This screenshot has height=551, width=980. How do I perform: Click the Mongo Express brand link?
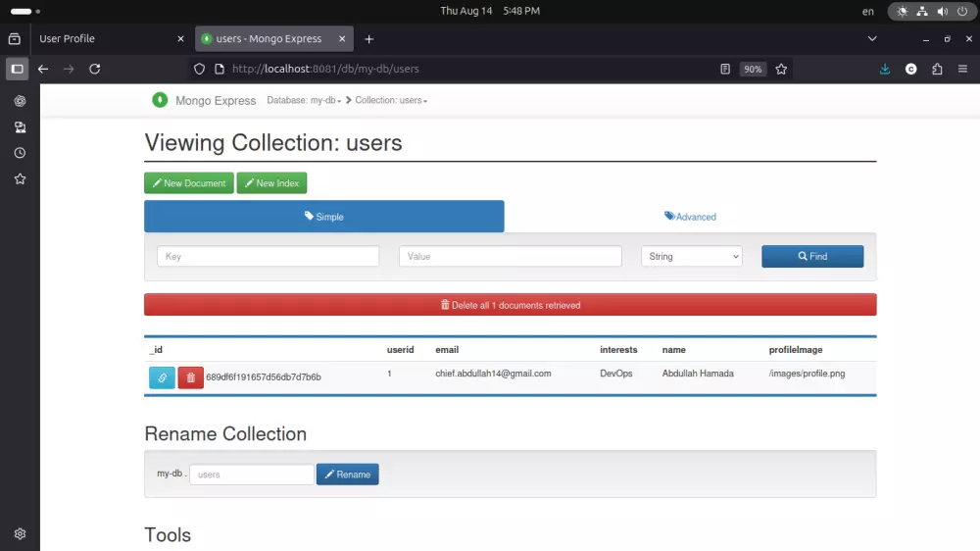tap(216, 100)
